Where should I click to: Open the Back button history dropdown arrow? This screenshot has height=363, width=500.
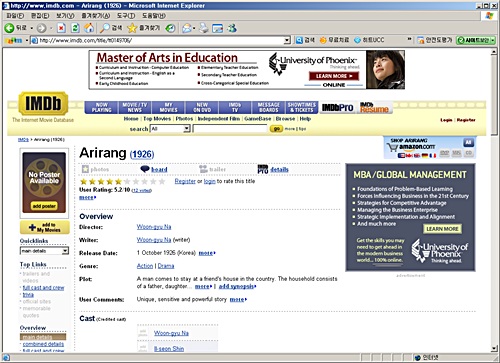pos(32,28)
